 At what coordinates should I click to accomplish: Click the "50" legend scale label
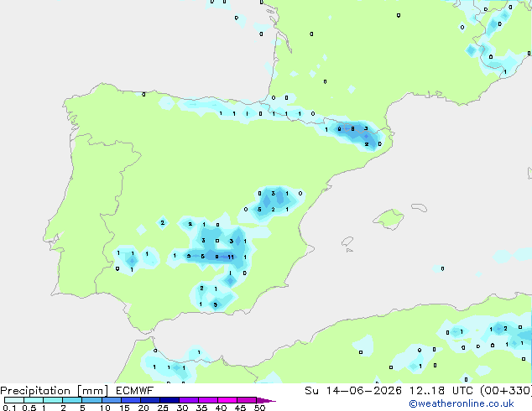point(259,408)
